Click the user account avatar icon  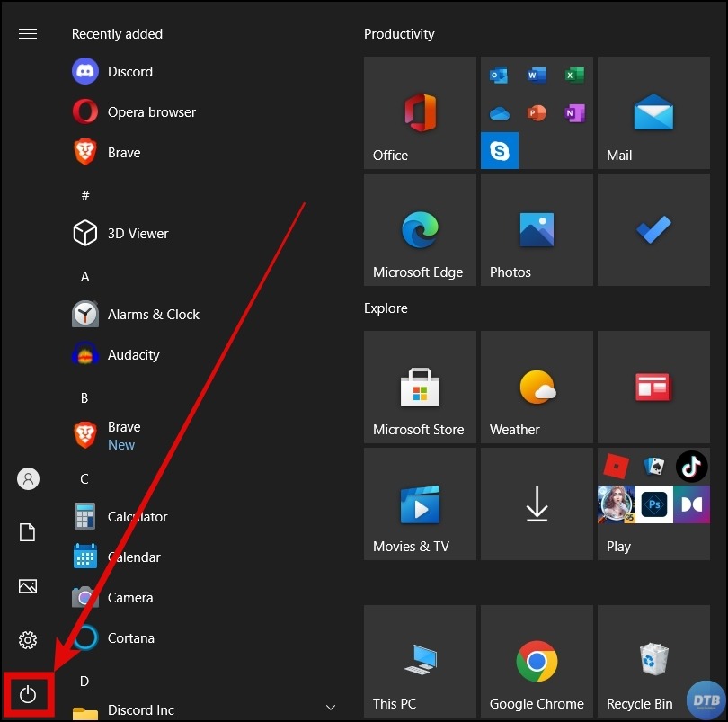[x=28, y=478]
